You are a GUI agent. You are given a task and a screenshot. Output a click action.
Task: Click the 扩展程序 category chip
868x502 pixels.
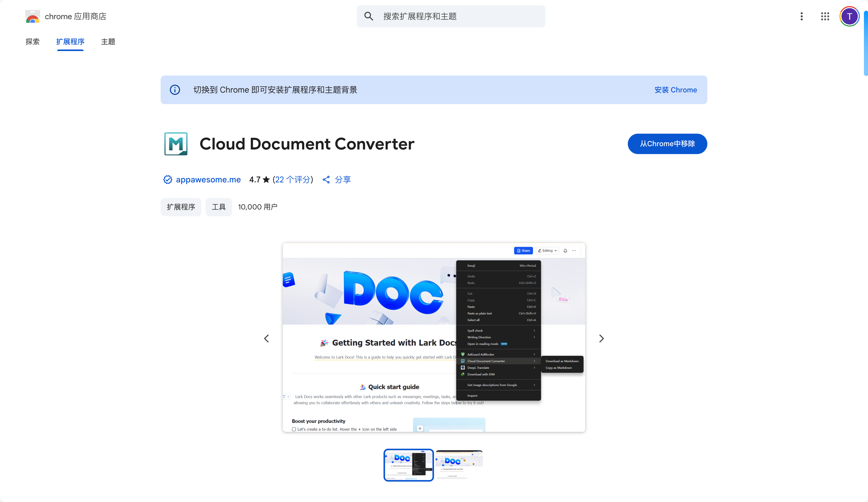181,207
